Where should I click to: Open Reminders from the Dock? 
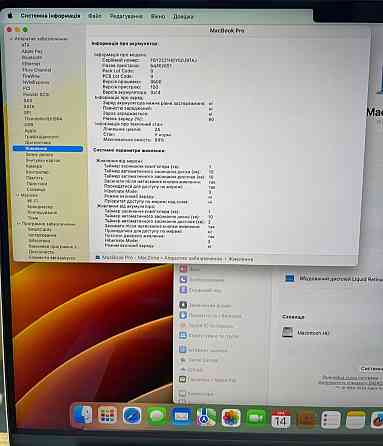331,419
